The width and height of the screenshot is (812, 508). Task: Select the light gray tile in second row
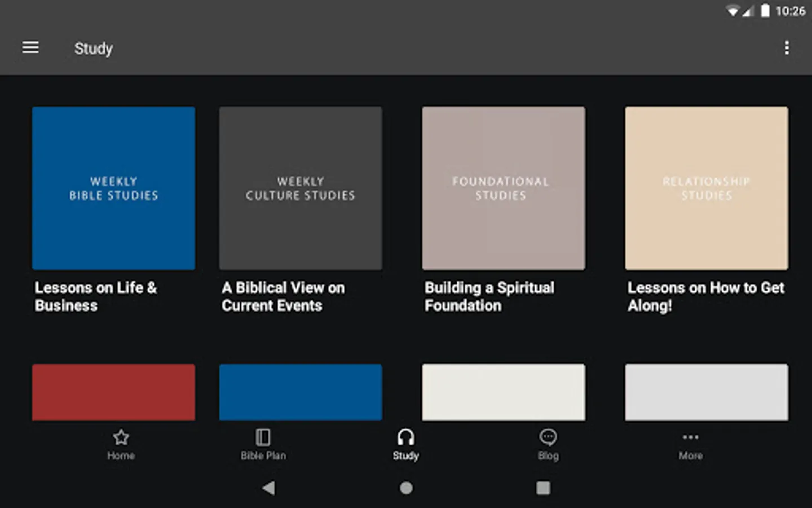[707, 392]
